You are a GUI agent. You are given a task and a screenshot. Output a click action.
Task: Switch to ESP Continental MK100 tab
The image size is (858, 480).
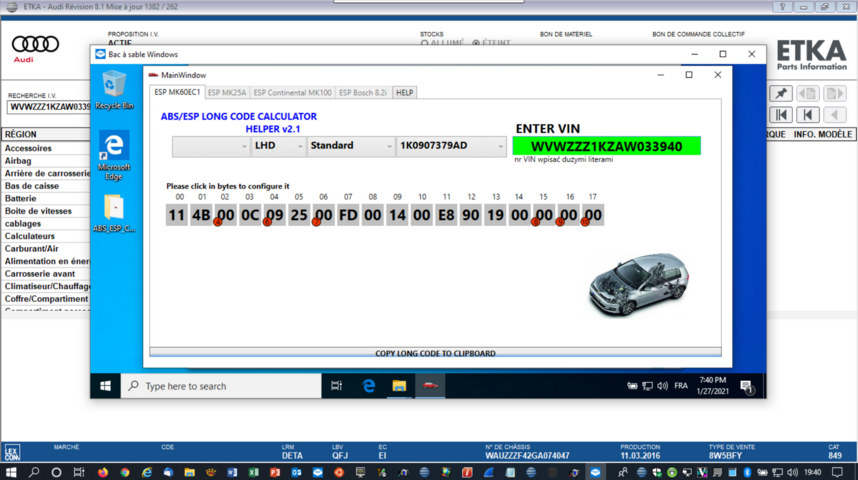[x=292, y=92]
